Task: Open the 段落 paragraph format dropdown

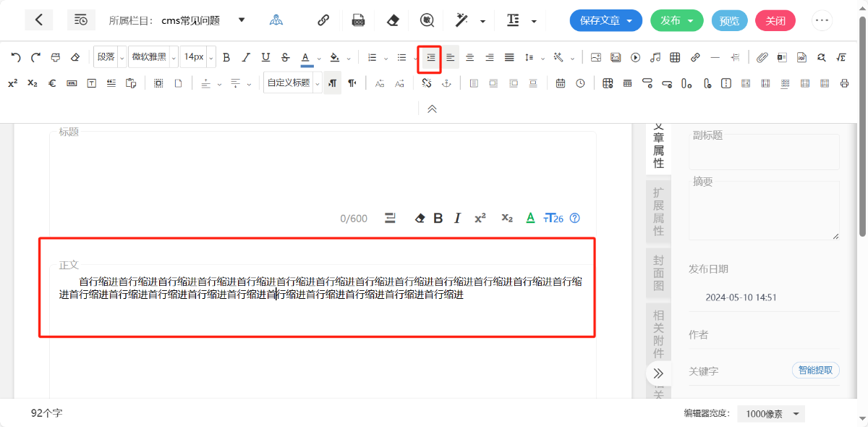Action: [x=110, y=58]
